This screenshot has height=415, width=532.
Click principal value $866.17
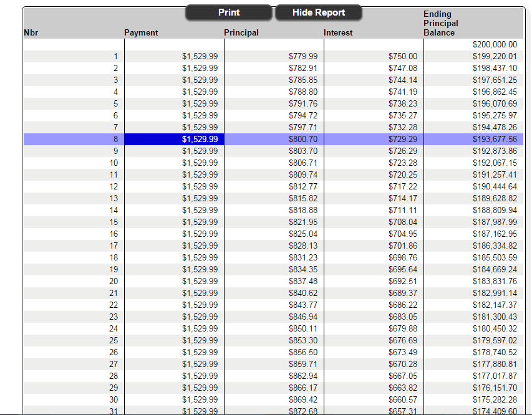303,388
